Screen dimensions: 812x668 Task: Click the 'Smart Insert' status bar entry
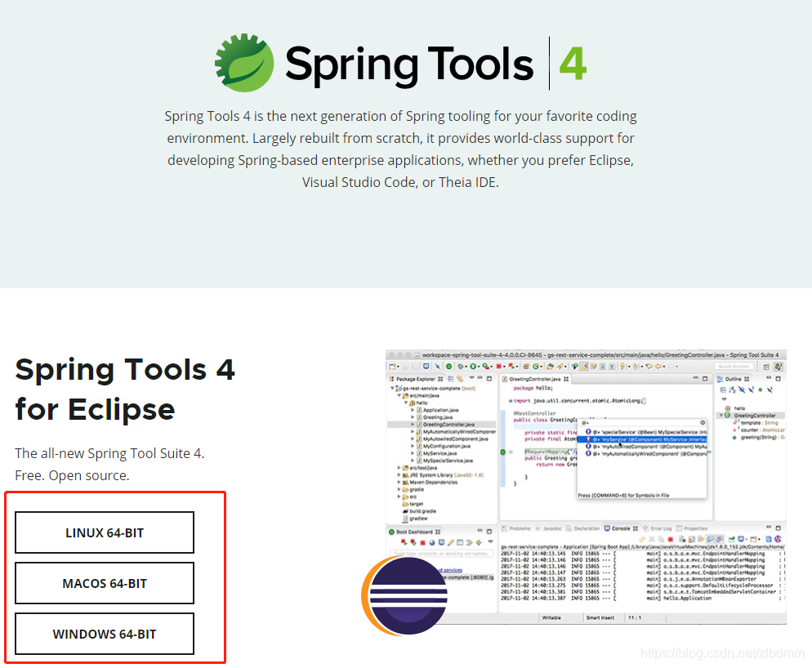600,617
